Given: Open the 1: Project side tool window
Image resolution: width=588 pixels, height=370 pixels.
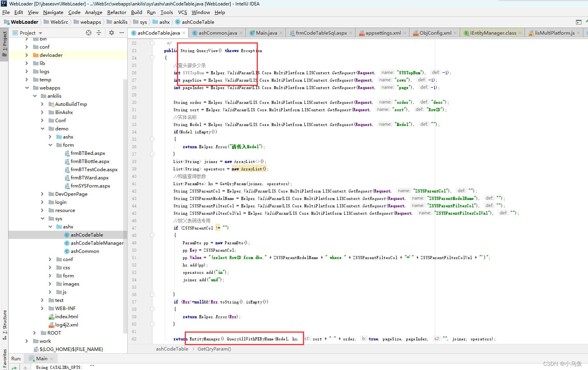Looking at the screenshot, I should point(4,44).
